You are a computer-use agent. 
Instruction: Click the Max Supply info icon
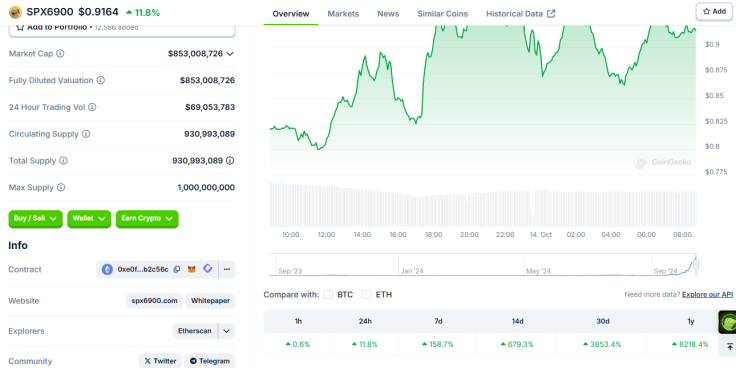click(61, 187)
